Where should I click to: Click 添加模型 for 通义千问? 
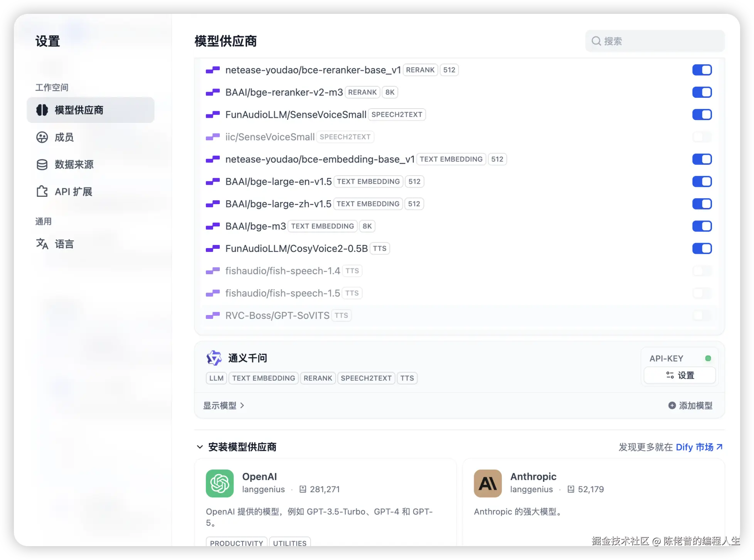coord(690,406)
